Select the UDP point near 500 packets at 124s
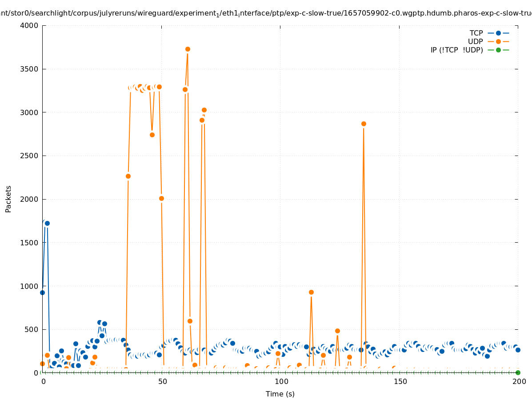The image size is (532, 400). coord(337,331)
